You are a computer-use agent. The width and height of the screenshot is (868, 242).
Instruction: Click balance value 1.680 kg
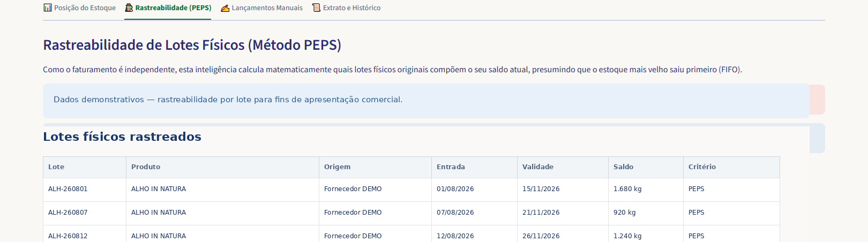[x=627, y=189]
